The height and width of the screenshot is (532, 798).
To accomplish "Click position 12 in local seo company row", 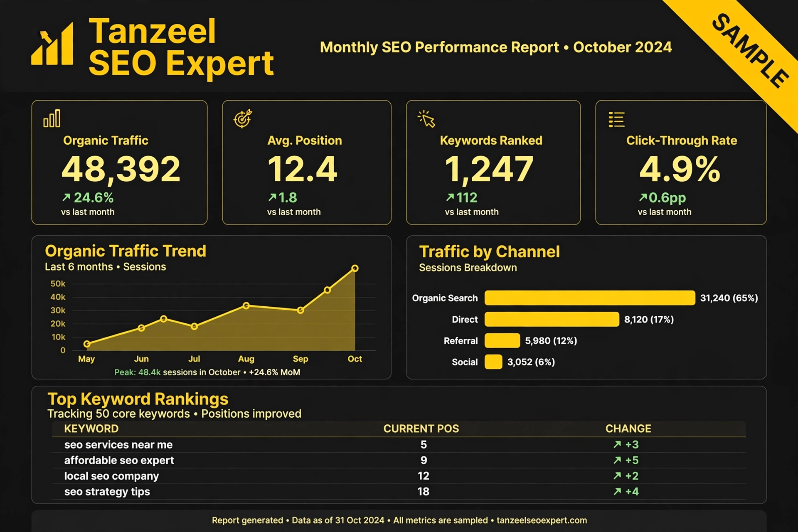I will tap(424, 475).
